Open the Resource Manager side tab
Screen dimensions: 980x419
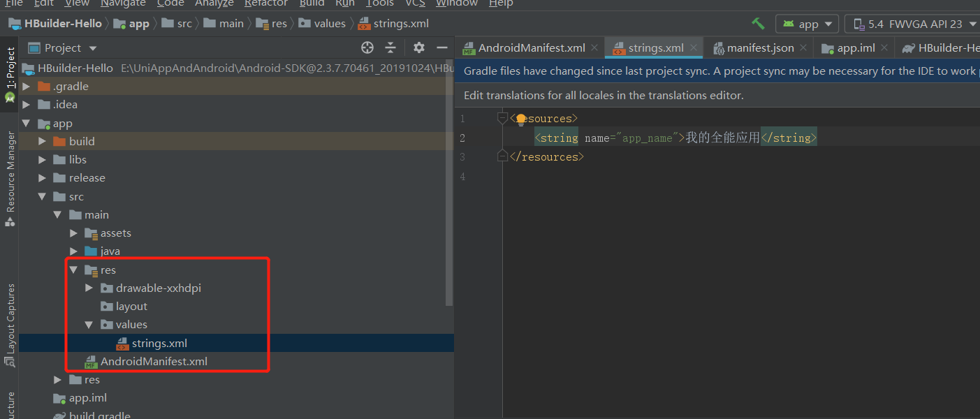(10, 178)
